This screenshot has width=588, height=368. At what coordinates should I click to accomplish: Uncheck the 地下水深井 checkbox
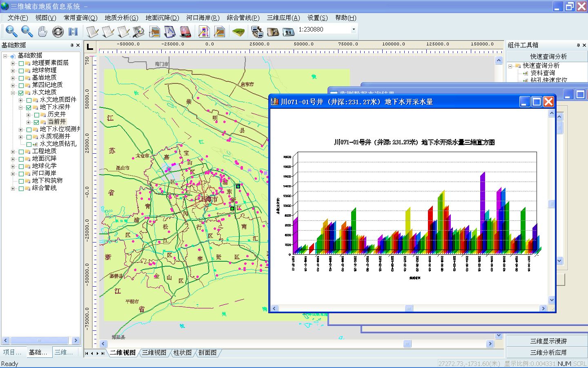point(29,108)
